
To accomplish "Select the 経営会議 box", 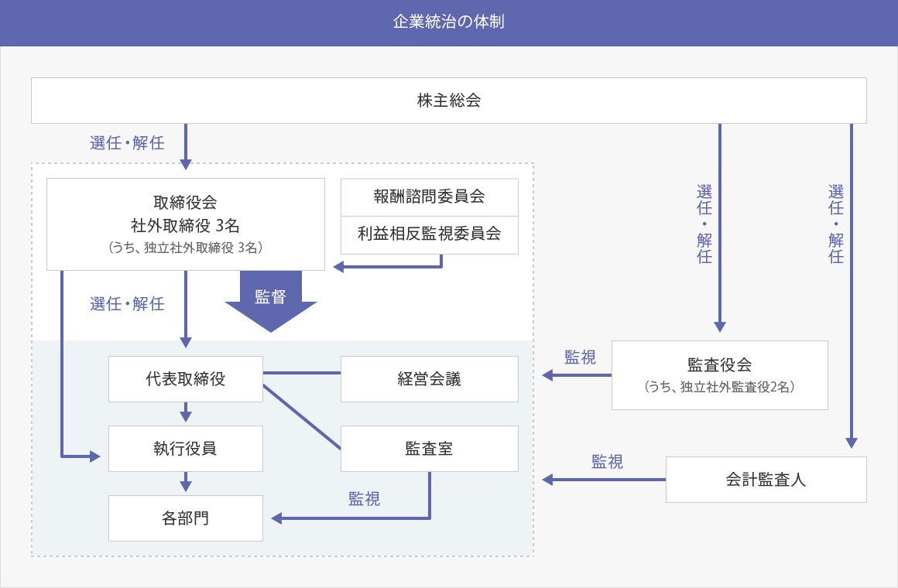I will [430, 379].
